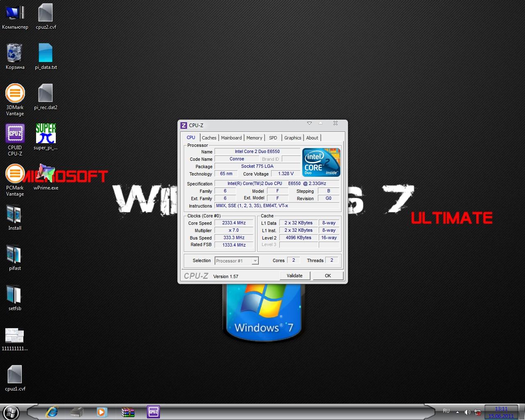The image size is (525, 420).
Task: Click the Revision value G0
Action: click(x=329, y=199)
